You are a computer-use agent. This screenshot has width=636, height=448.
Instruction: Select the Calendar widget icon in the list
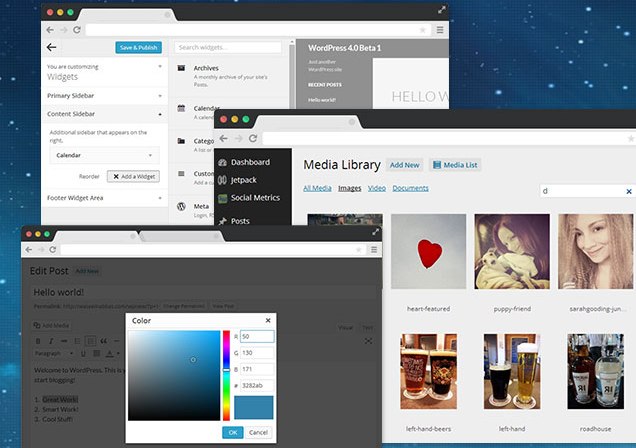click(x=181, y=108)
